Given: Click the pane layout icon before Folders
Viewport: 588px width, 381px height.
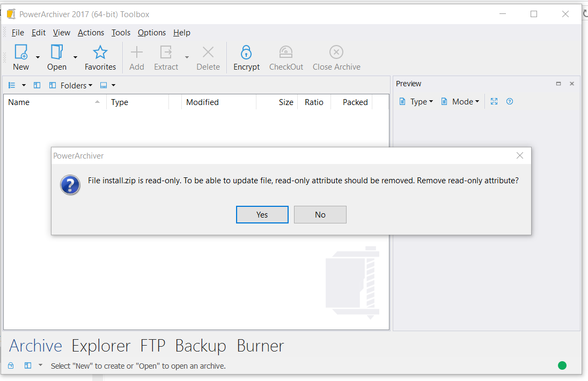Looking at the screenshot, I should (x=36, y=85).
